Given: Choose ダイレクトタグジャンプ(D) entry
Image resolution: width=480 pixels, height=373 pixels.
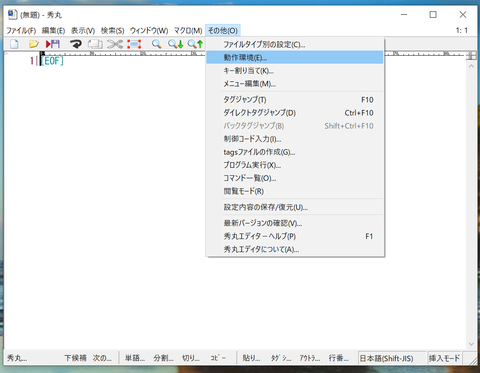Looking at the screenshot, I should [x=295, y=113].
